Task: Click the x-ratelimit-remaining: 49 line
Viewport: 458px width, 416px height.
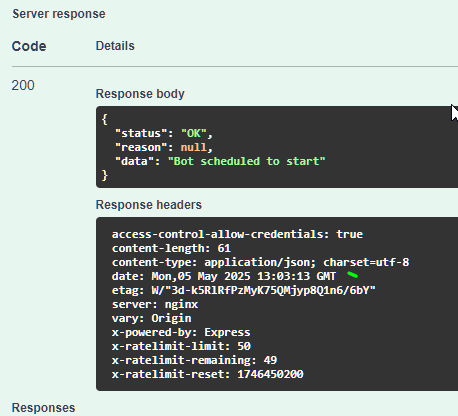Action: [194, 360]
